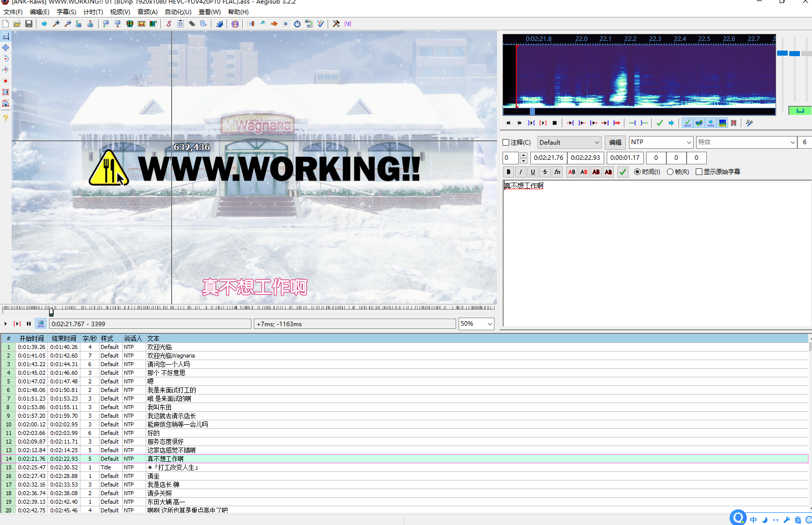The width and height of the screenshot is (812, 525).
Task: Zoom in the video with magnifier plus
Action: (x=56, y=24)
